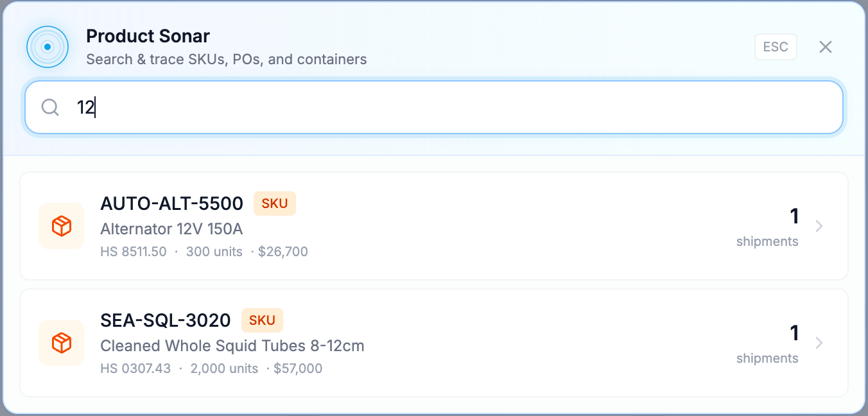Screen dimensions: 868x416
Task: Click the SKU badge next to SEA-SQL-3020
Action: (x=262, y=320)
